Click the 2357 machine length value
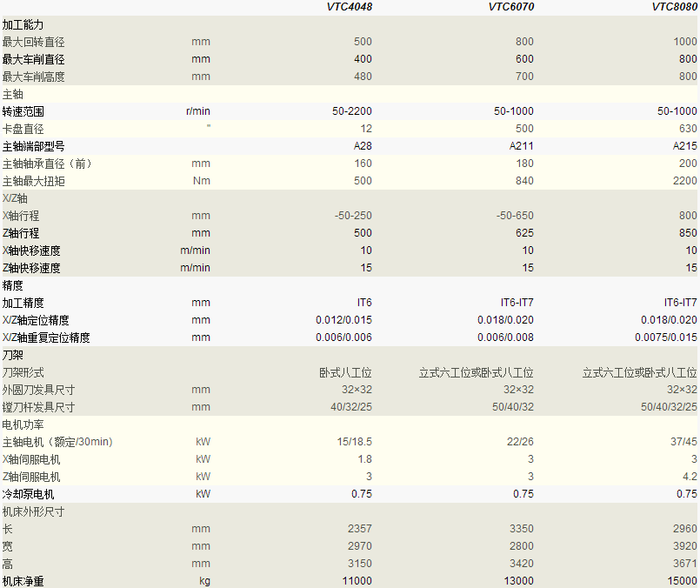This screenshot has width=700, height=588. click(360, 529)
